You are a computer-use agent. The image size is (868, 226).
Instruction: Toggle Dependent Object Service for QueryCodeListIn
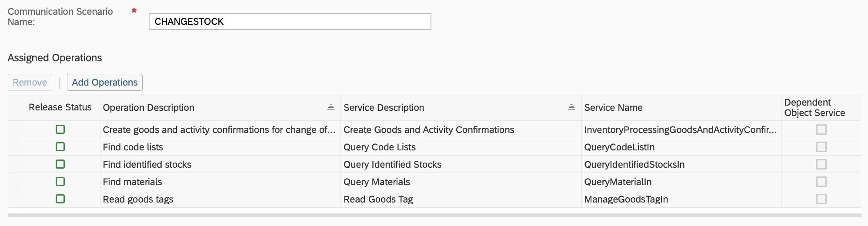click(821, 147)
